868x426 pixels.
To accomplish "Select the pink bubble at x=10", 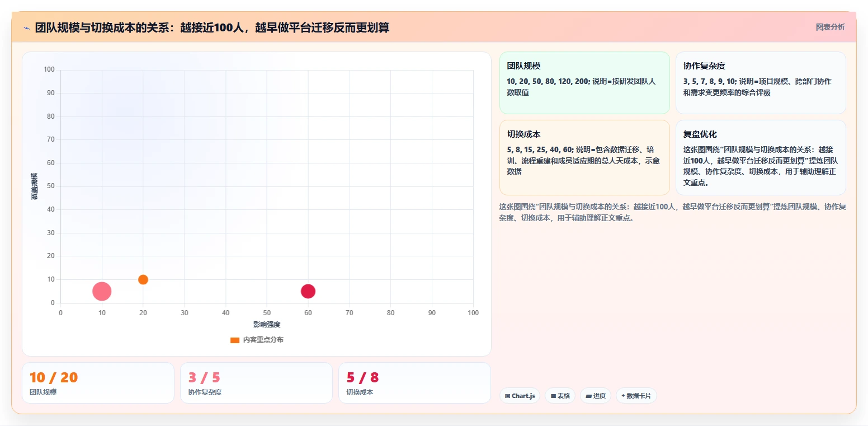I will [x=102, y=291].
